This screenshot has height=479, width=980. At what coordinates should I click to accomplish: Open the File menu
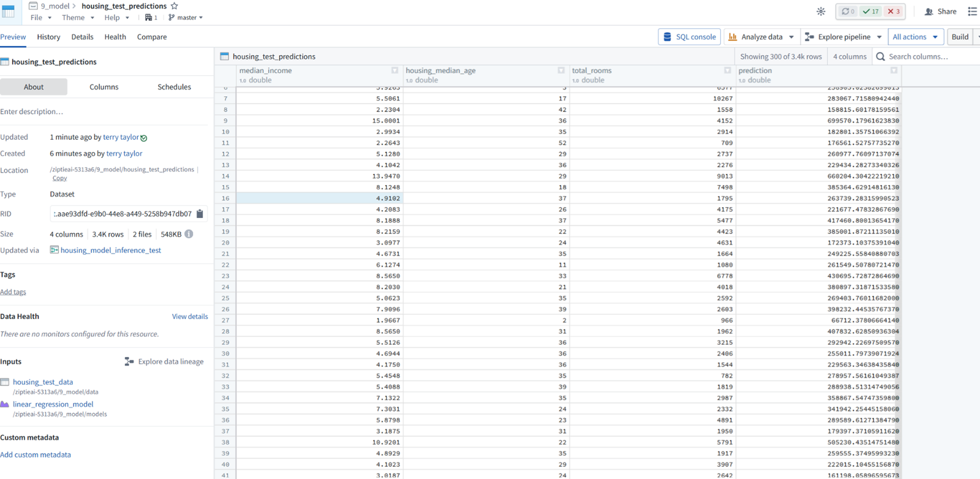[x=41, y=18]
